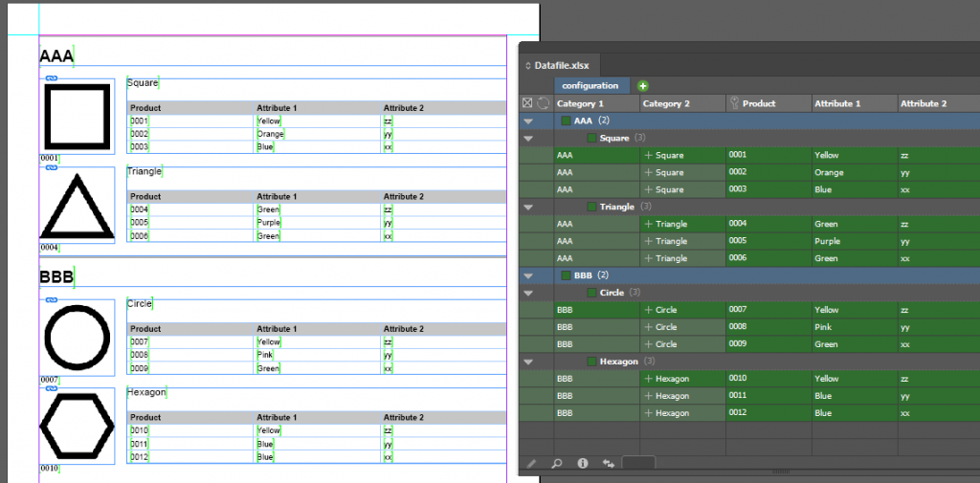Click the pencil edit icon in panel footer
This screenshot has height=483, width=980.
click(531, 464)
